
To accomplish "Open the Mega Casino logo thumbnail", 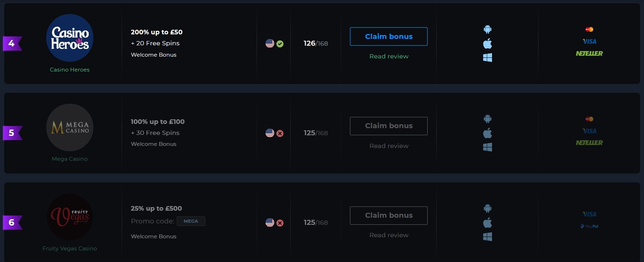I will click(70, 127).
